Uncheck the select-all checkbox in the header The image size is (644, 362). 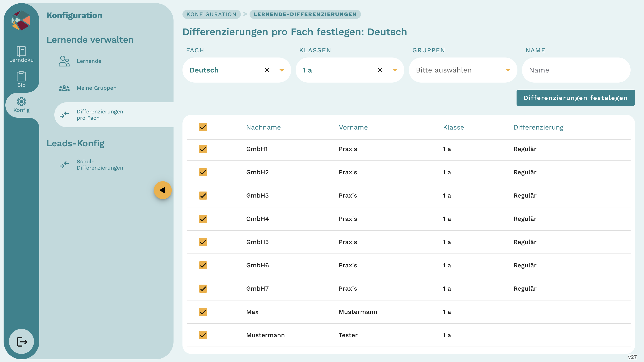click(x=203, y=127)
